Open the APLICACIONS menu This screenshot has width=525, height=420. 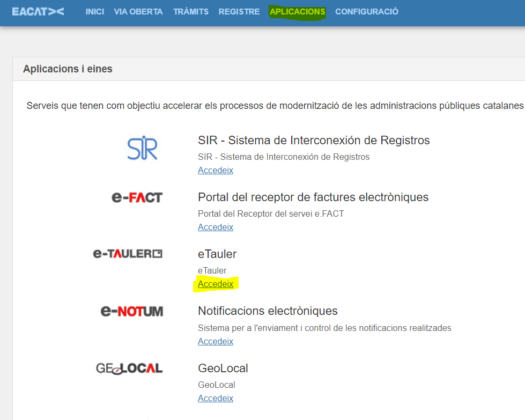tap(297, 12)
